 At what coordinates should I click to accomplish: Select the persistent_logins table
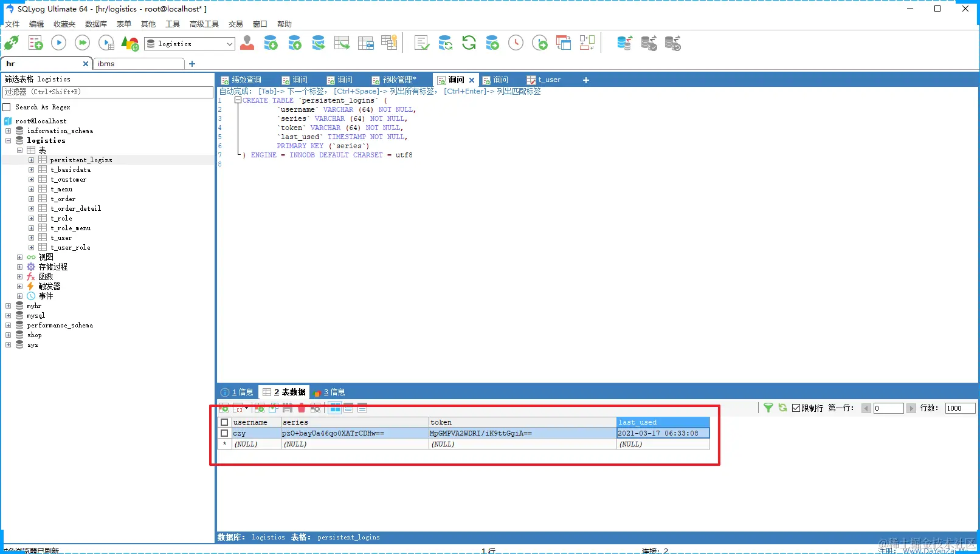[x=81, y=160]
